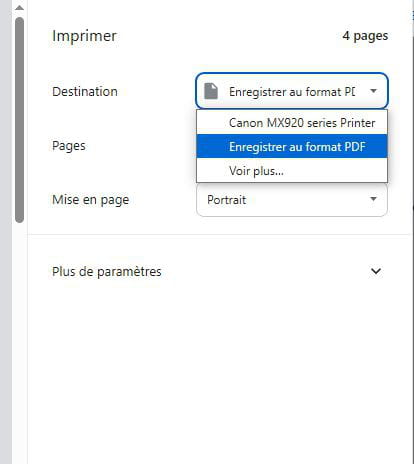Click the Destination combo box text
This screenshot has width=414, height=464.
point(292,92)
